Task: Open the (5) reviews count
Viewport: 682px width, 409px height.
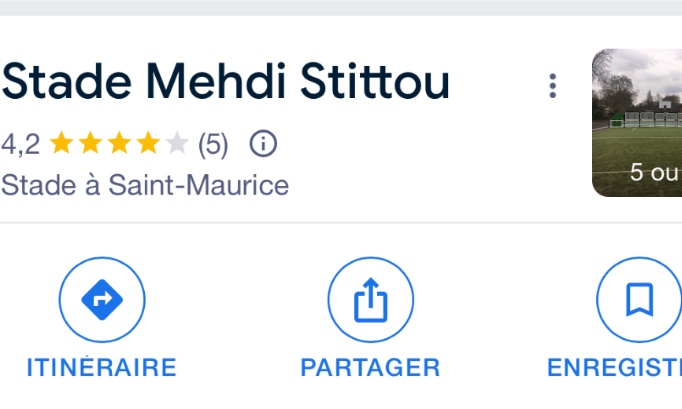Action: point(213,145)
